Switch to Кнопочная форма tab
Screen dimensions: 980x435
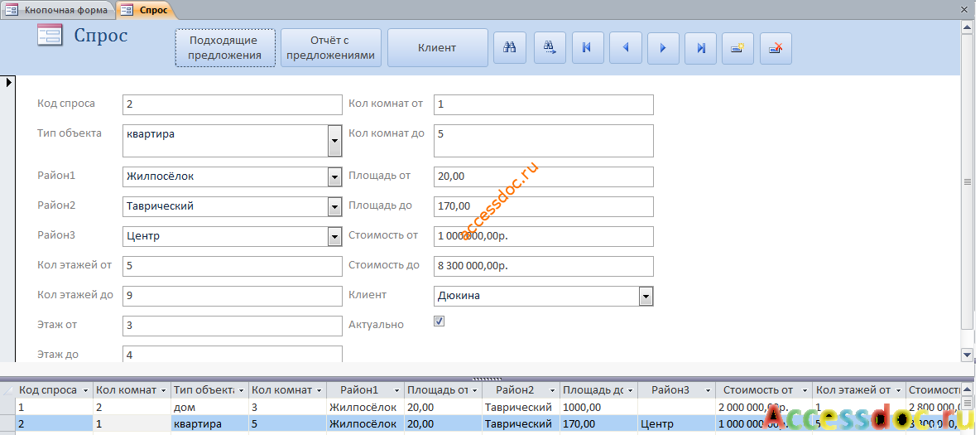(58, 9)
